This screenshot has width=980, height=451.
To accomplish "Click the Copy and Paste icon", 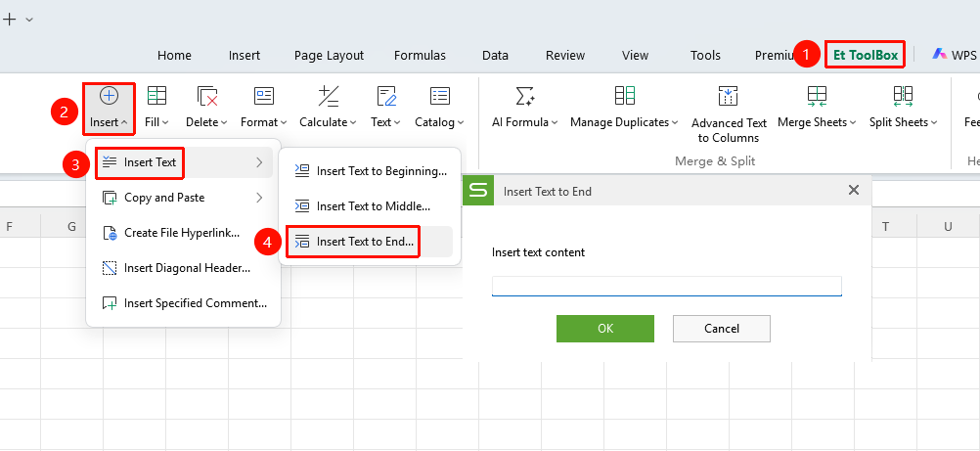I will [110, 198].
